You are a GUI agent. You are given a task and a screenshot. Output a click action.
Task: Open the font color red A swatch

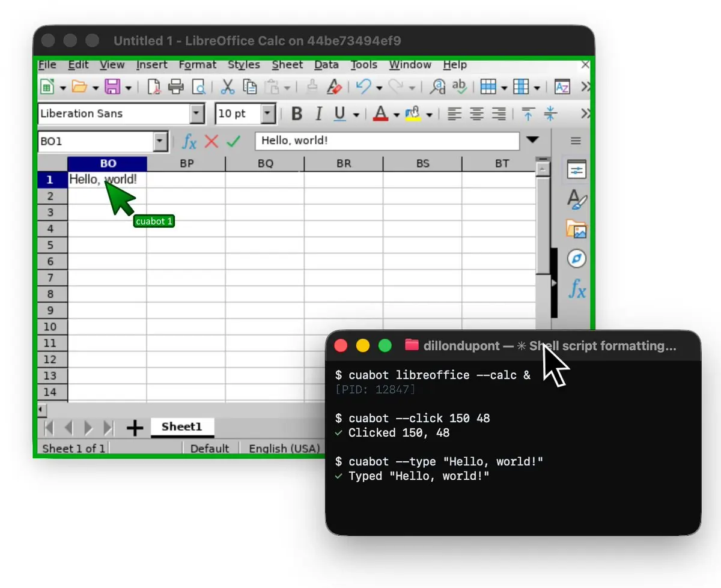point(381,114)
